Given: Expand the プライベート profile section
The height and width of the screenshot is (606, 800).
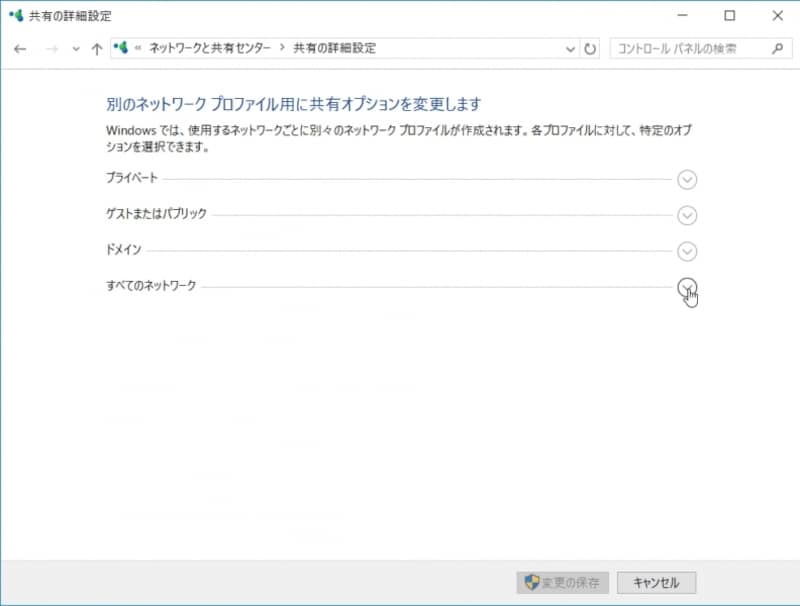Looking at the screenshot, I should click(x=687, y=180).
